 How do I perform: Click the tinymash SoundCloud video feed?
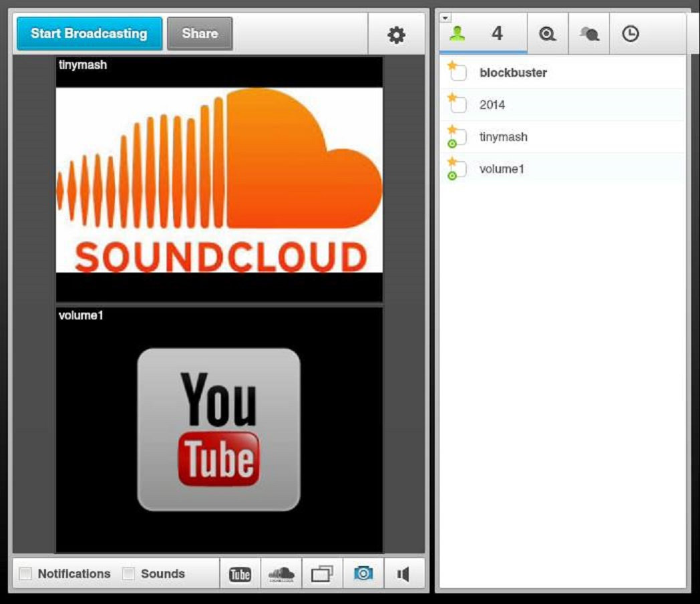[x=219, y=180]
